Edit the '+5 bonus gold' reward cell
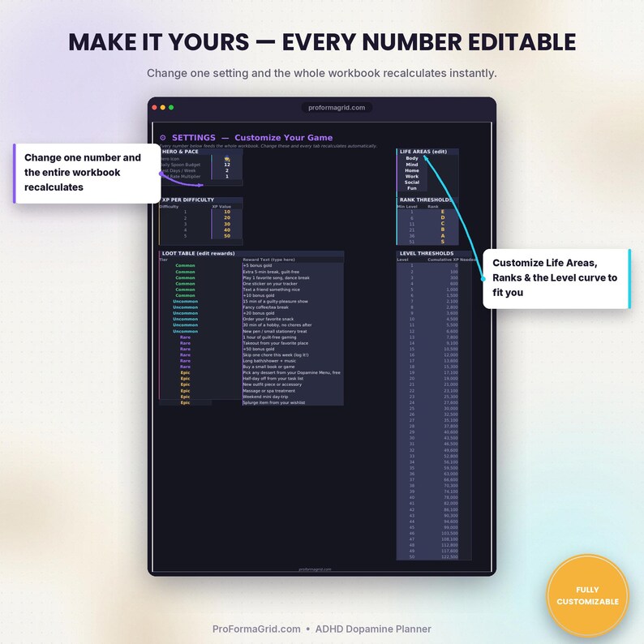Image resolution: width=644 pixels, height=644 pixels. click(x=293, y=266)
